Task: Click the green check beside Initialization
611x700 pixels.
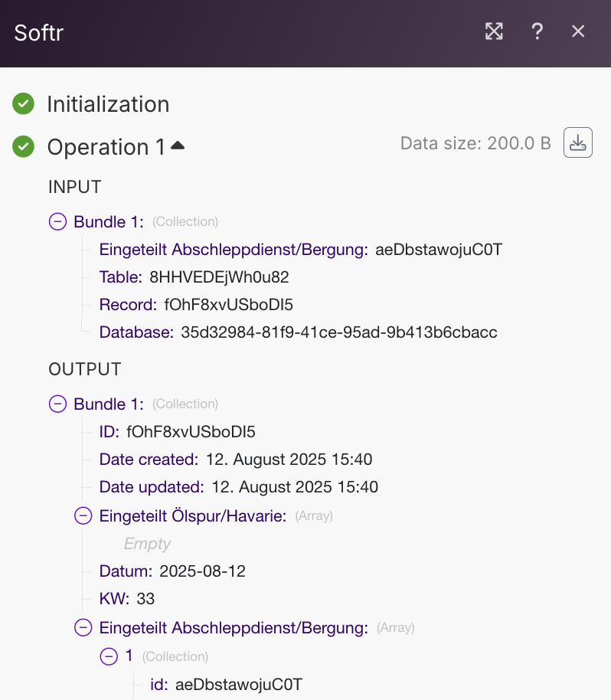Action: coord(23,103)
